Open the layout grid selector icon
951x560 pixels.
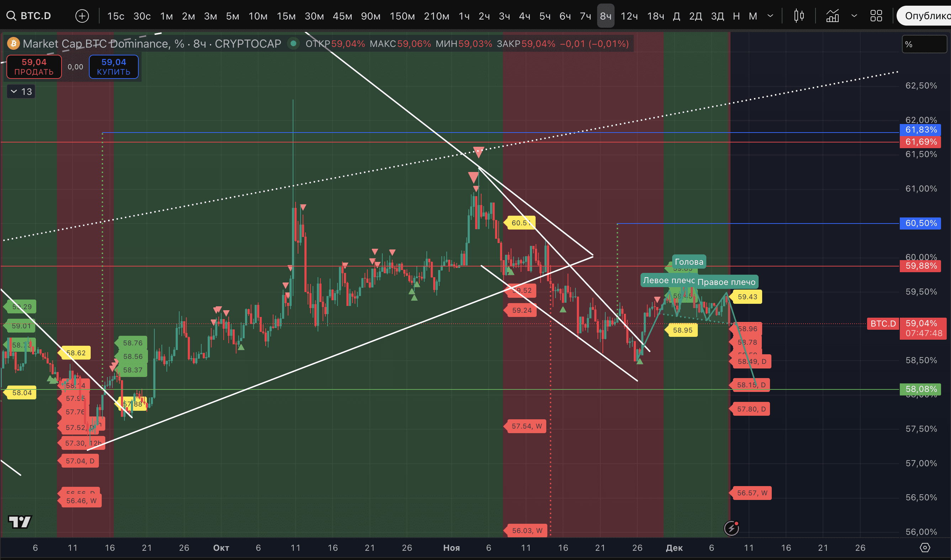pyautogui.click(x=876, y=16)
